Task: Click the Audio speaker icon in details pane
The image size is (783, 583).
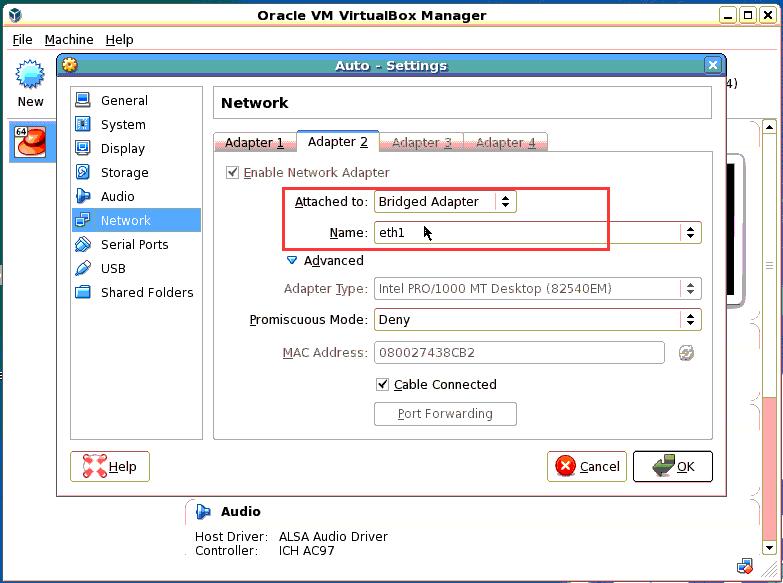Action: [x=203, y=512]
